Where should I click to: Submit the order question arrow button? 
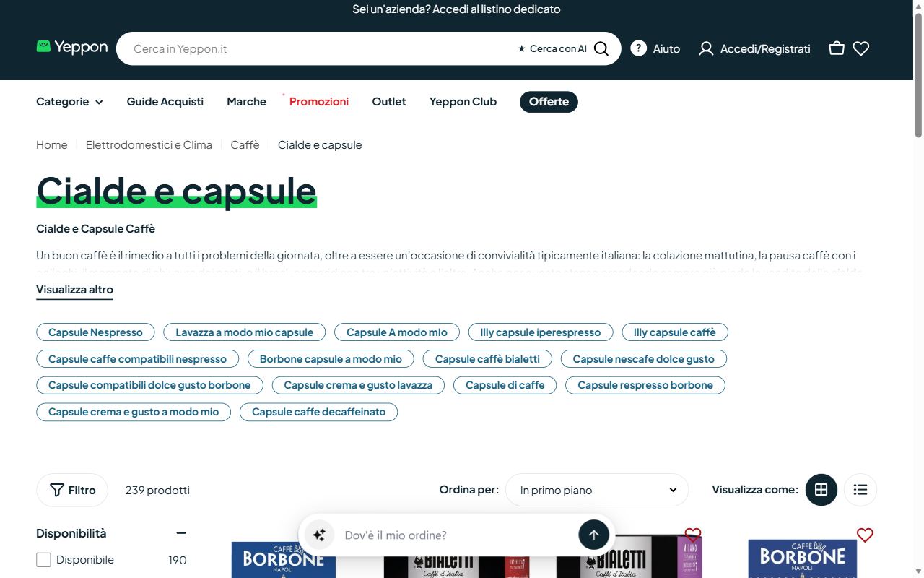[x=593, y=535]
